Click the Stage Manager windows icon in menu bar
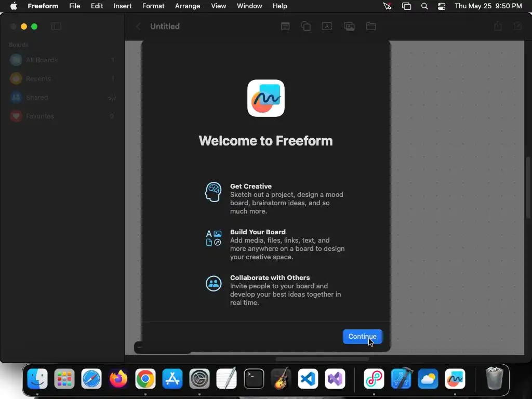The image size is (532, 399). (x=406, y=6)
